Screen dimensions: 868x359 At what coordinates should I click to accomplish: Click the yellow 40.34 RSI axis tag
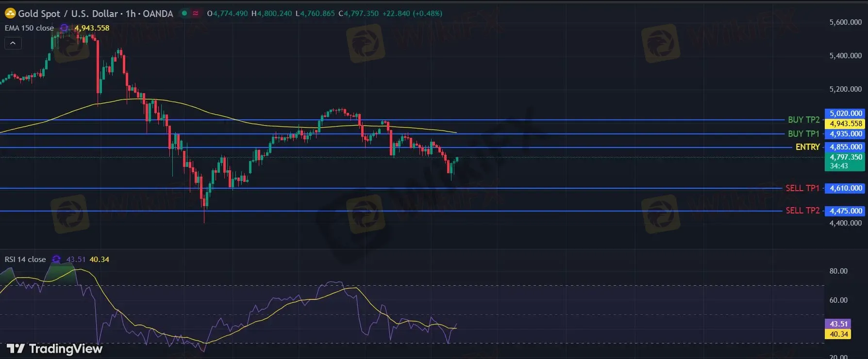[838, 334]
